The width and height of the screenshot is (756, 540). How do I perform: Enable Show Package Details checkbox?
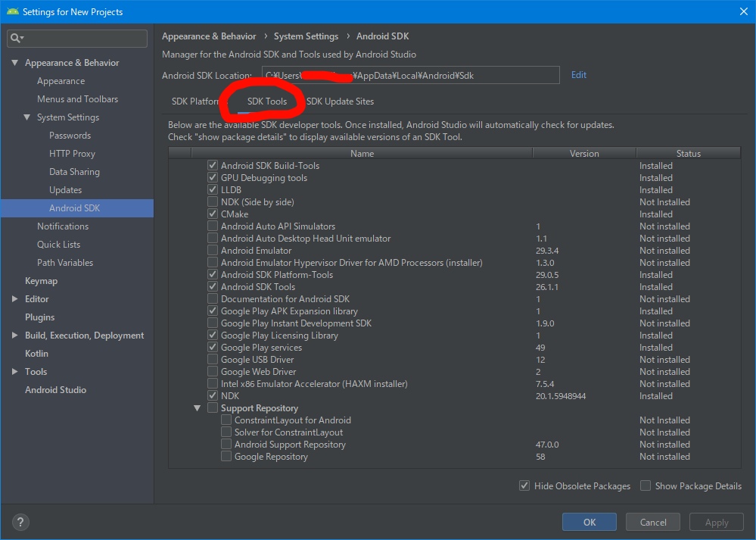click(x=645, y=485)
